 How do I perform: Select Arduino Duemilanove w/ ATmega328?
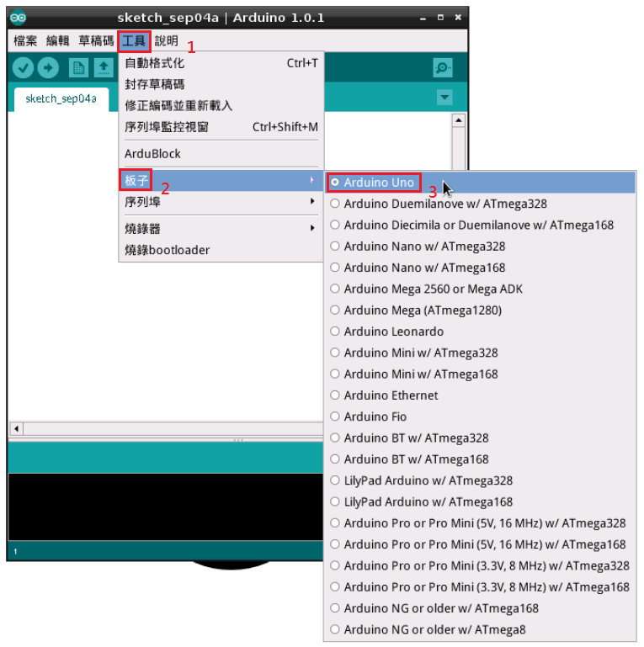480,204
